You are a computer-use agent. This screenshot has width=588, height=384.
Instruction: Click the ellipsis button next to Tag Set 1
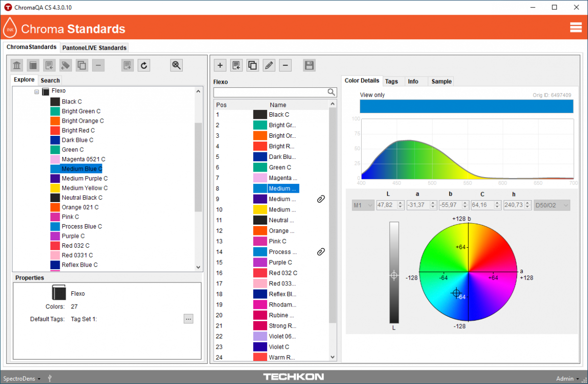pos(188,319)
